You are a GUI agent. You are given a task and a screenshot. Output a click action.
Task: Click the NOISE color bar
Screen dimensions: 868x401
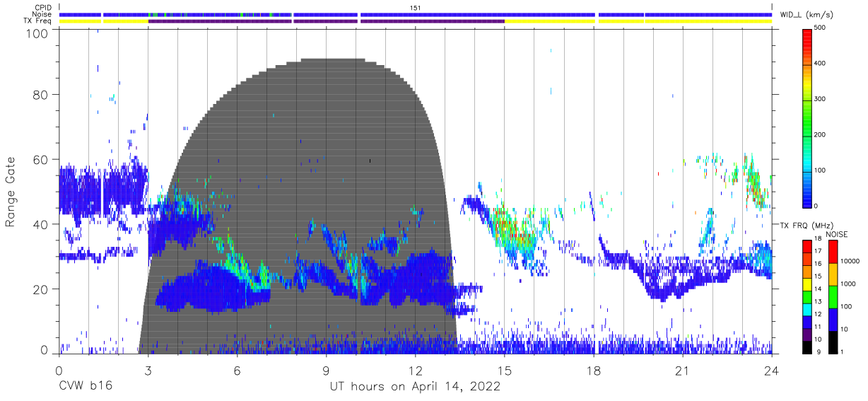tap(833, 296)
